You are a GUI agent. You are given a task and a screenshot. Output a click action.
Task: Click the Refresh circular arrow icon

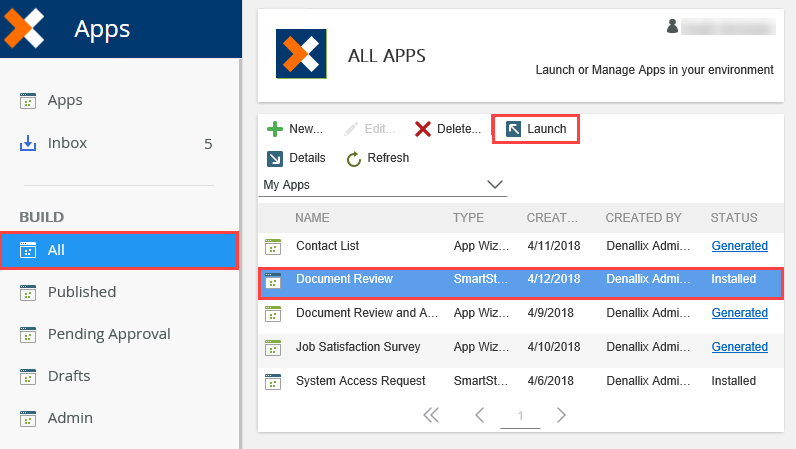tap(354, 158)
